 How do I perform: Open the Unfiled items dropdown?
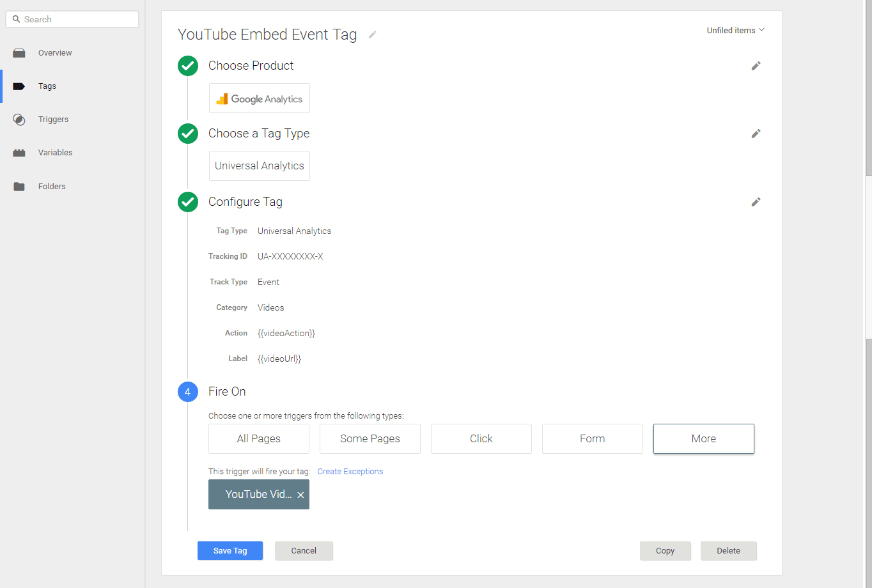(x=734, y=29)
